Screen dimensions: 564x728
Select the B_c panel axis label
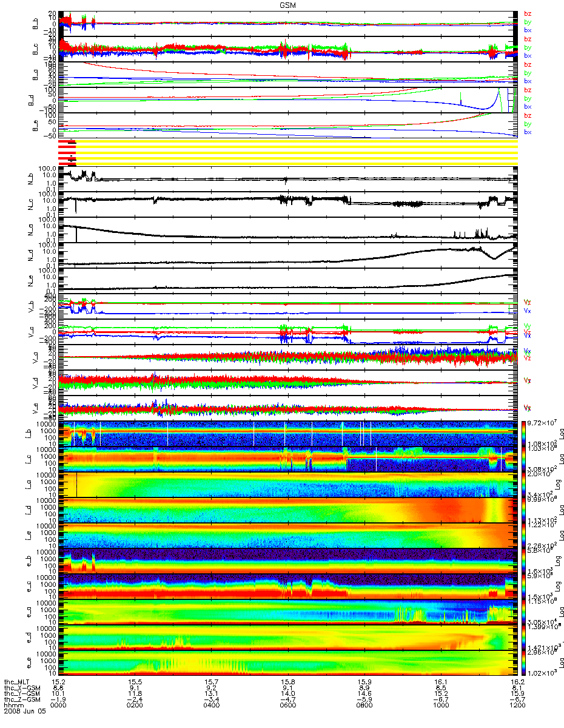tap(36, 49)
